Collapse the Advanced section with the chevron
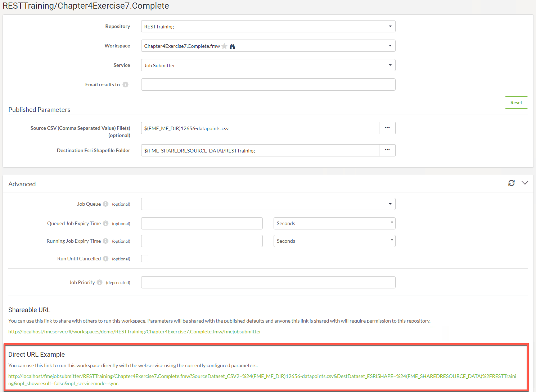The image size is (536, 392). (525, 183)
